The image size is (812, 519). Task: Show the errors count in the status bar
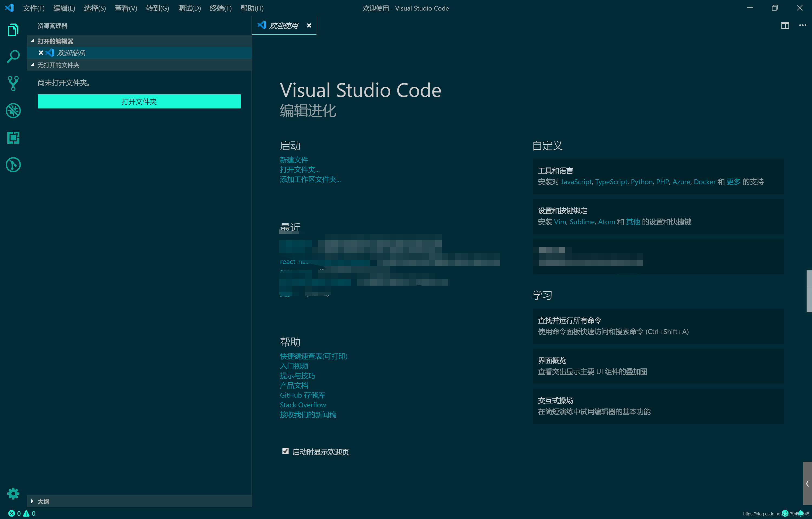coord(15,513)
